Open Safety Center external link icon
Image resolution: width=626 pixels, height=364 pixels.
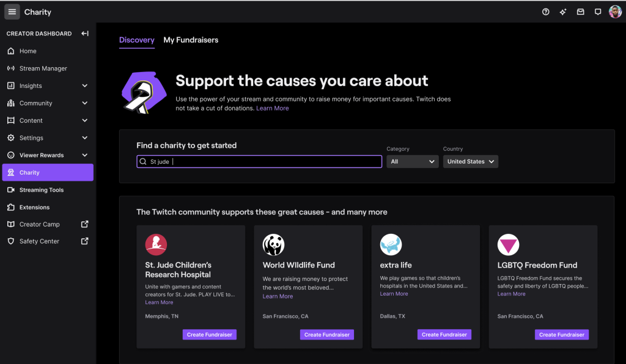[x=84, y=241]
